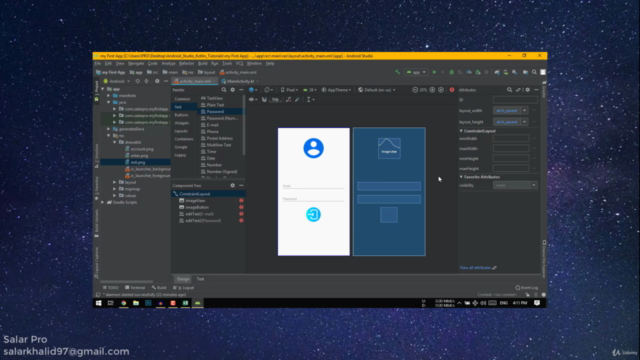Open the AppTheme dropdown

[x=336, y=90]
